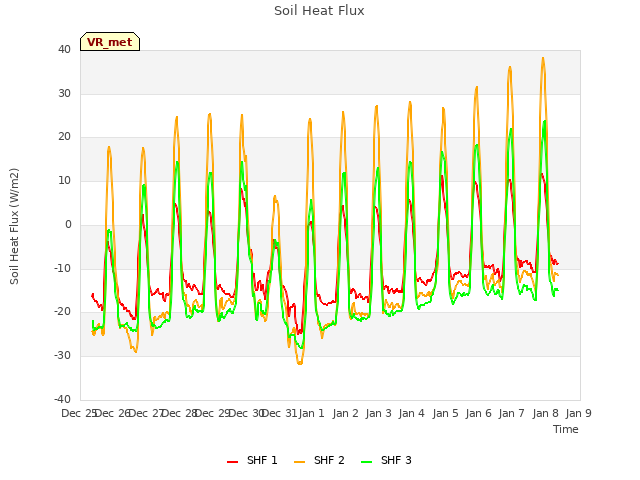Click the Jan 7 x-axis tick label
This screenshot has width=640, height=480.
coord(511,413)
